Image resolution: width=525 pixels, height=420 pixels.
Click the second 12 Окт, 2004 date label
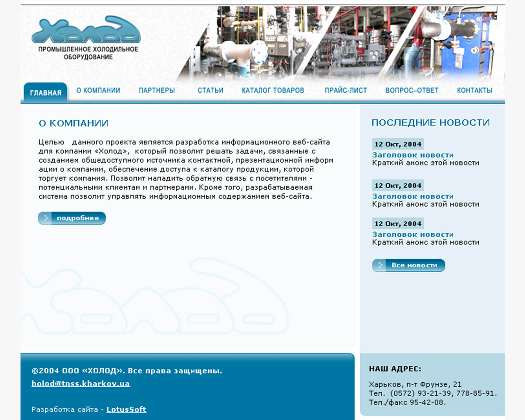tap(398, 185)
